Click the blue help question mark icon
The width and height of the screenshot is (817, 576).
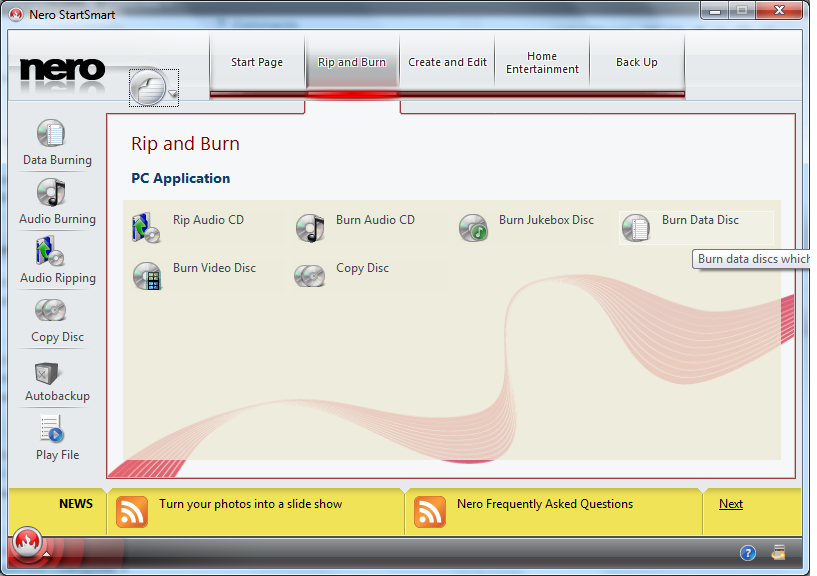click(748, 553)
